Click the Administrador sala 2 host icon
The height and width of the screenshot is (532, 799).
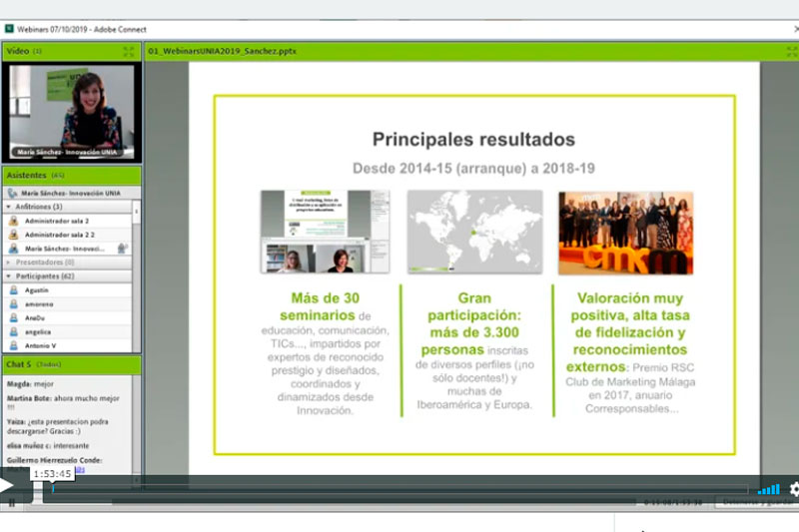14,221
